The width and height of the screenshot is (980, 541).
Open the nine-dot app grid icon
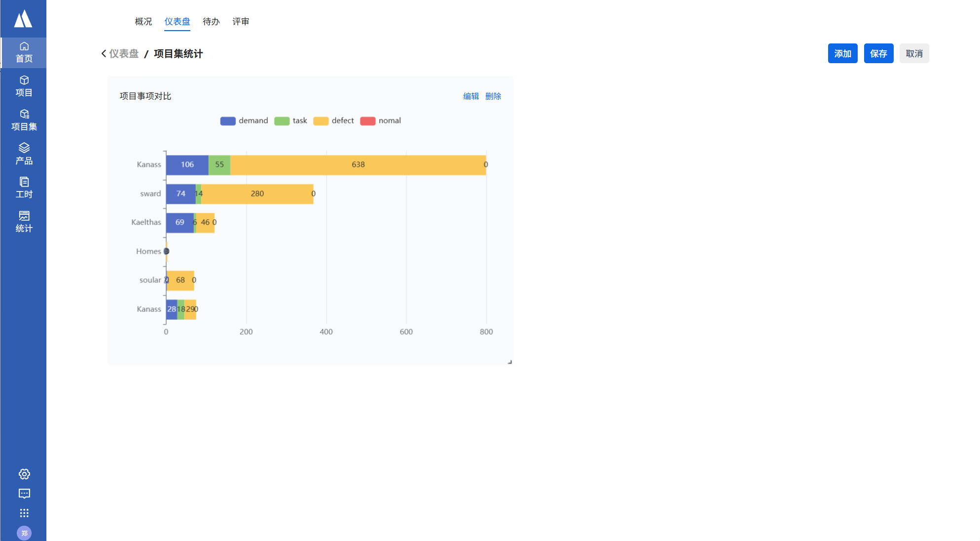24,513
